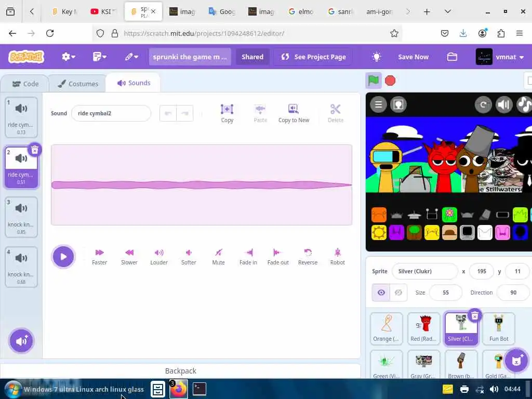
Task: Click See Project Page button
Action: pos(313,57)
